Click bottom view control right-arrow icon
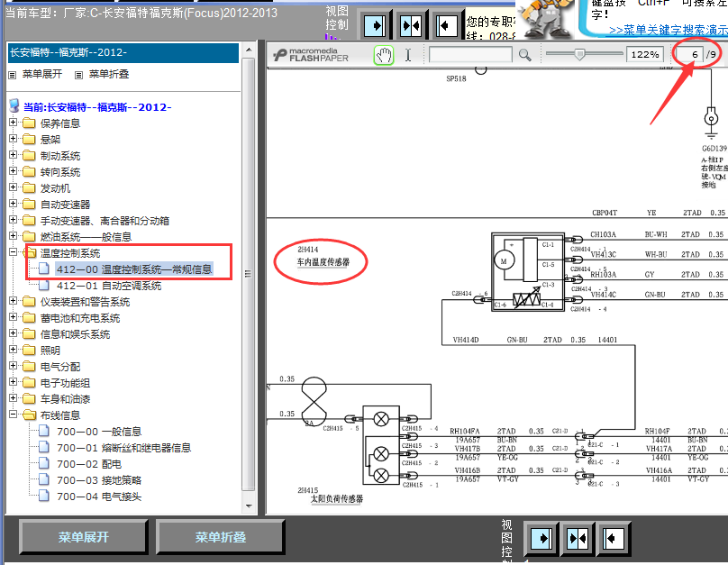Image resolution: width=728 pixels, height=565 pixels. coord(541,539)
